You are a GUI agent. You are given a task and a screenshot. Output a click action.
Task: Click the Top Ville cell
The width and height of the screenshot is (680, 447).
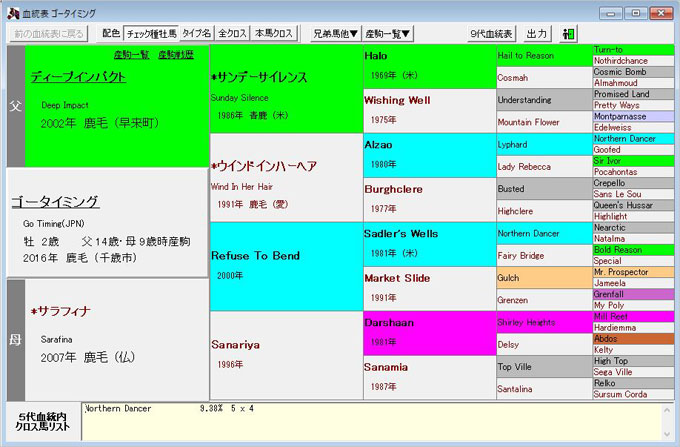[544, 367]
